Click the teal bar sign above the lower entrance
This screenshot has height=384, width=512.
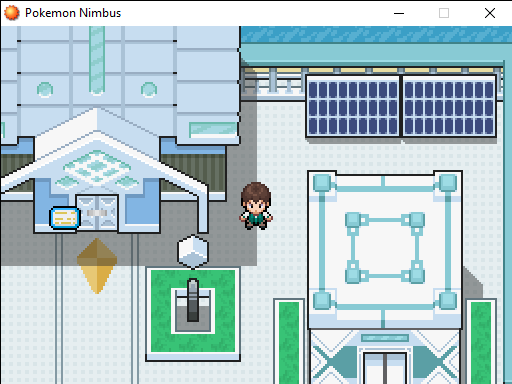point(385,338)
